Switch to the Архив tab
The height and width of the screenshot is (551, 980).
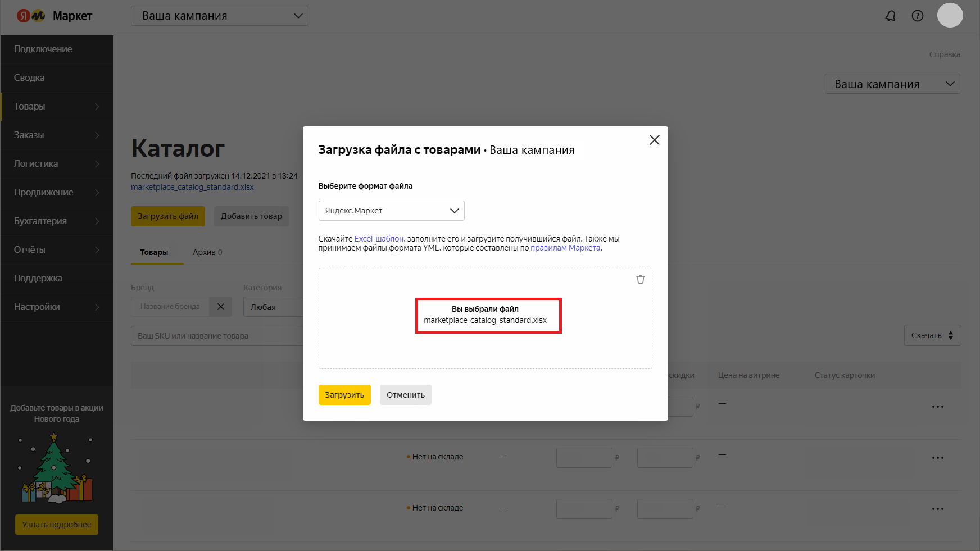point(207,252)
